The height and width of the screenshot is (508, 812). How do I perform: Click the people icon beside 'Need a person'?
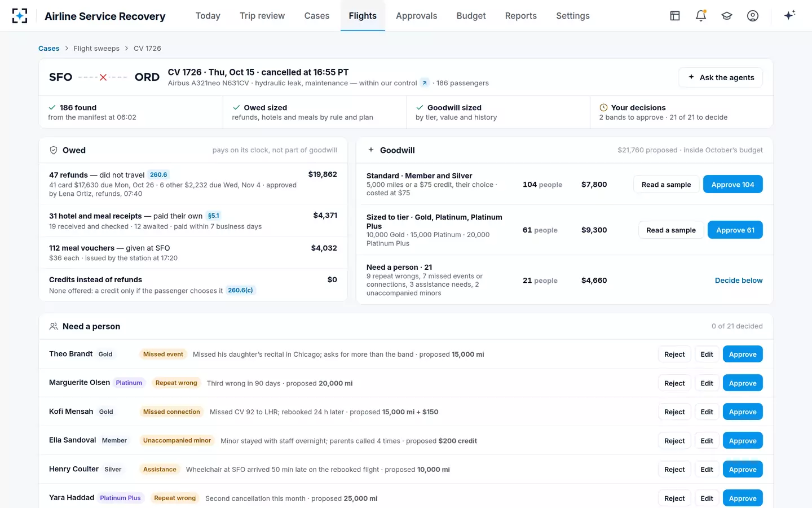[54, 326]
